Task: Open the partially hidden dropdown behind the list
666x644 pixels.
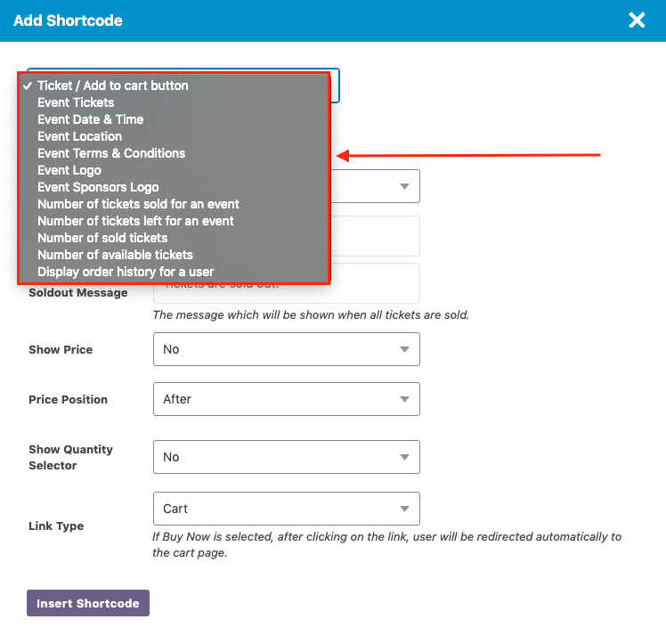Action: (376, 186)
